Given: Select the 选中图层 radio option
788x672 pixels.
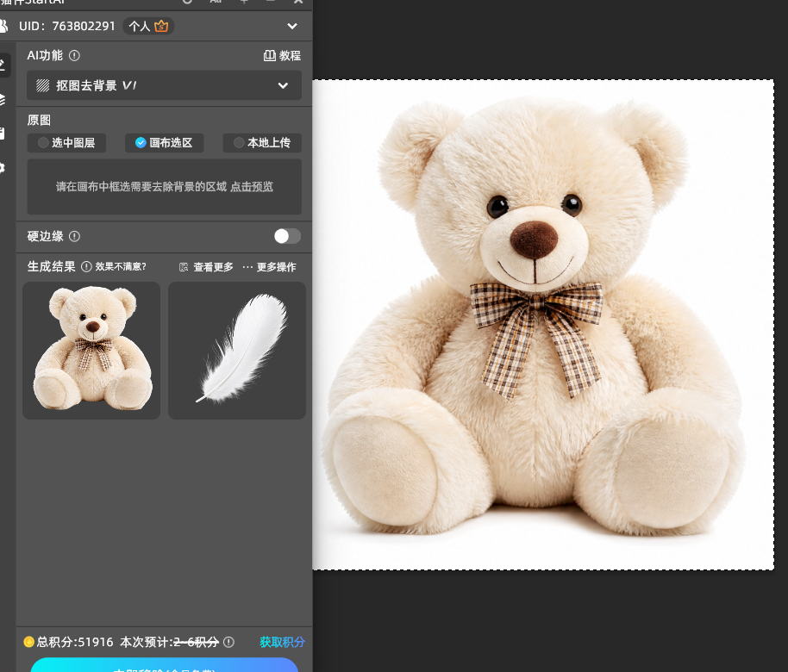Looking at the screenshot, I should tap(66, 143).
